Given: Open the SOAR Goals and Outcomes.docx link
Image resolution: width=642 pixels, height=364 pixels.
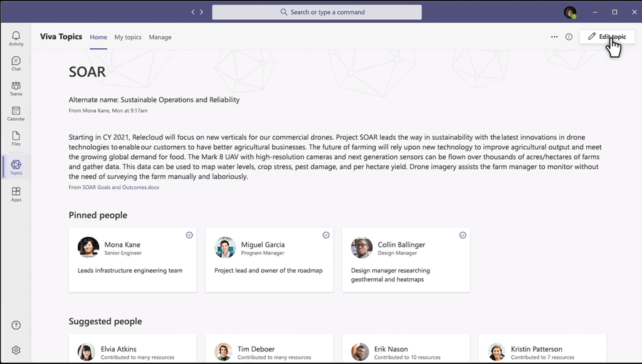Looking at the screenshot, I should click(x=120, y=187).
